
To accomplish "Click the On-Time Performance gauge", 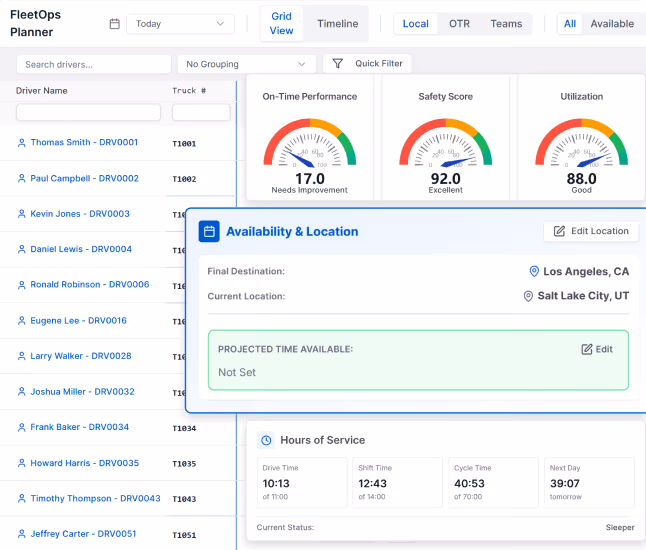I will 310,143.
